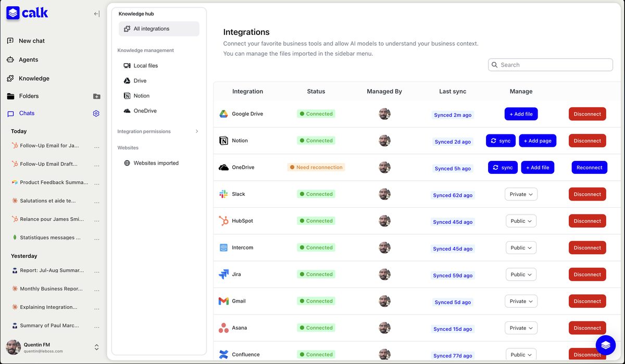Open the settings gear beside Chats
This screenshot has height=364, width=625.
(x=96, y=113)
